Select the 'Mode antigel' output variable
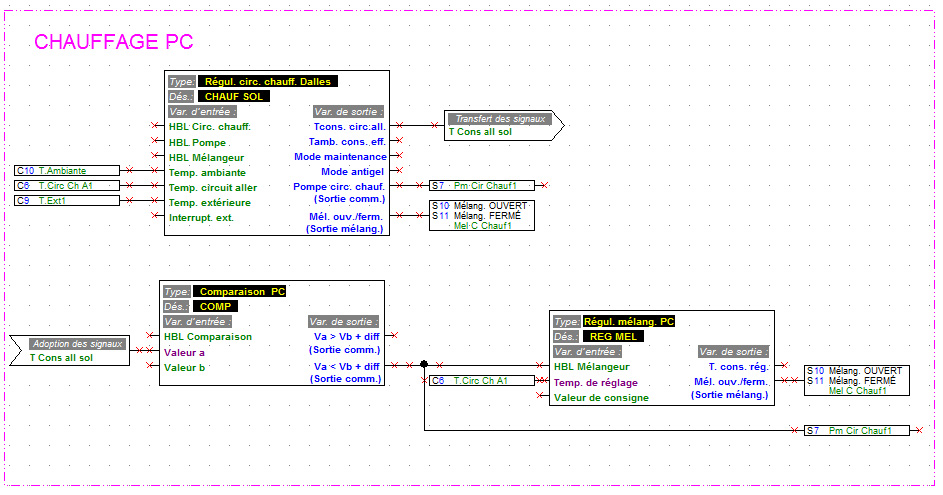 353,172
